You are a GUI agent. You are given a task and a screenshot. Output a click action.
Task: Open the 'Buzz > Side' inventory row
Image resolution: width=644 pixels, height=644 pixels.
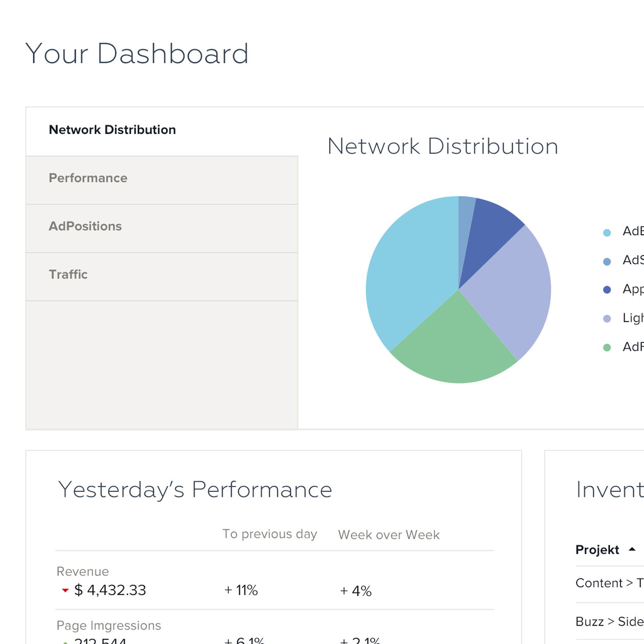[610, 622]
